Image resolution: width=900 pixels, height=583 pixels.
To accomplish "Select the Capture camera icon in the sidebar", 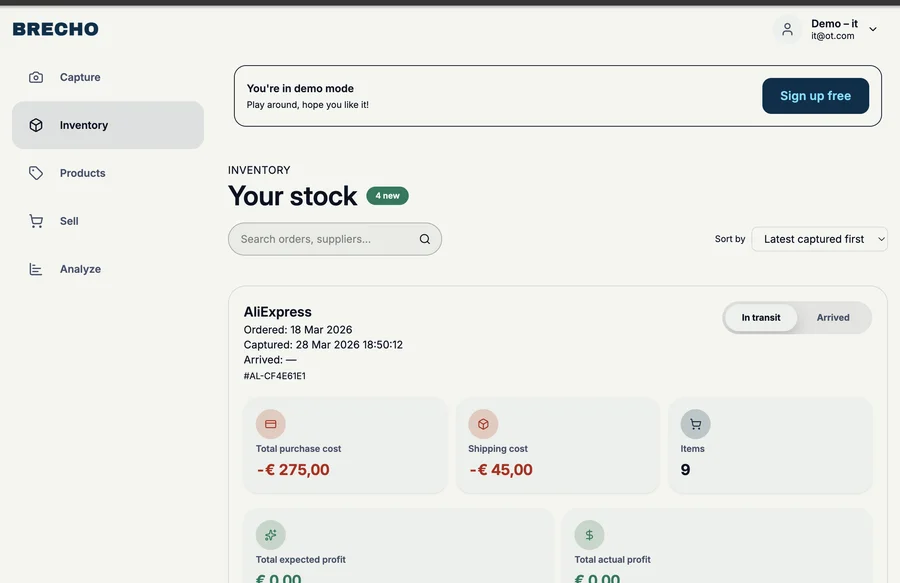I will click(36, 76).
